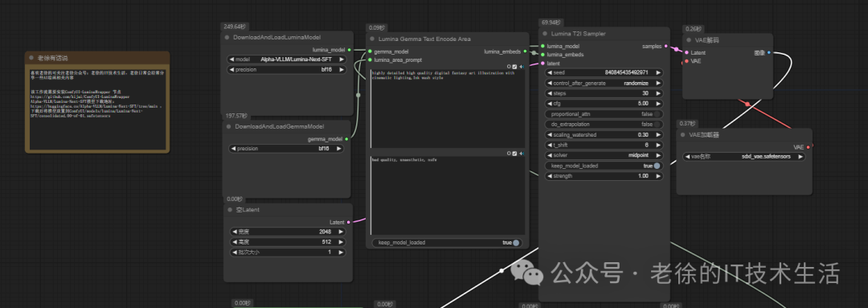
Task: Toggle the checkbox above the positive prompt box
Action: pyautogui.click(x=515, y=67)
